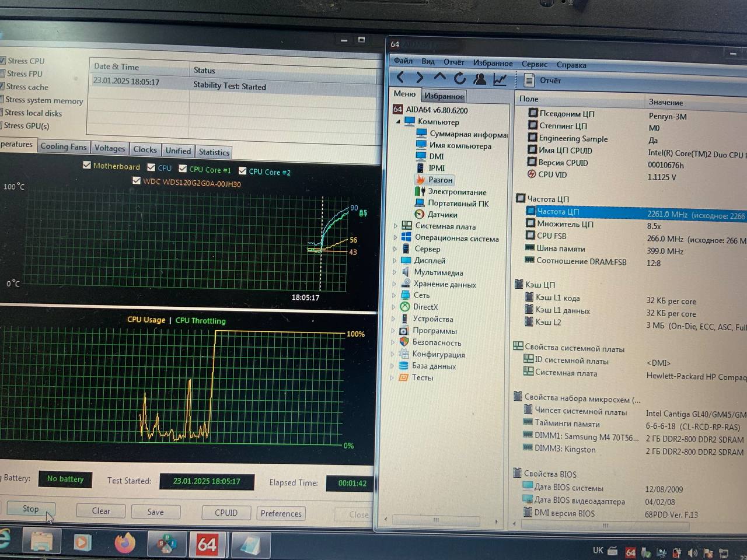Refresh the AIDA64 page
The height and width of the screenshot is (560, 747).
pos(459,78)
